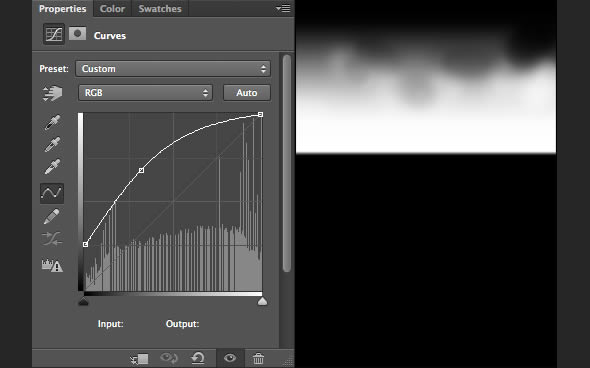Click the smooth curve values icon

[x=52, y=239]
